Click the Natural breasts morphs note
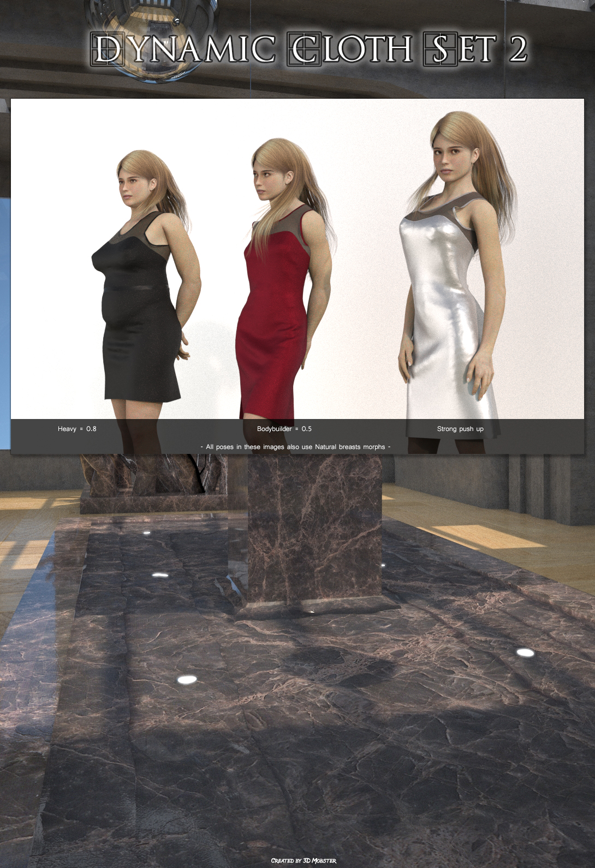The height and width of the screenshot is (868, 595). 296,447
